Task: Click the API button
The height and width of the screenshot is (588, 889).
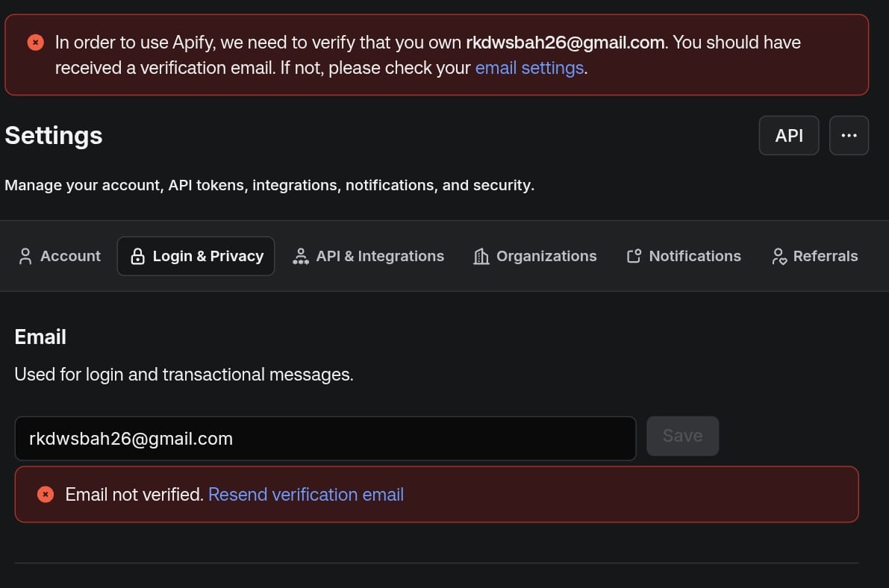Action: (789, 136)
